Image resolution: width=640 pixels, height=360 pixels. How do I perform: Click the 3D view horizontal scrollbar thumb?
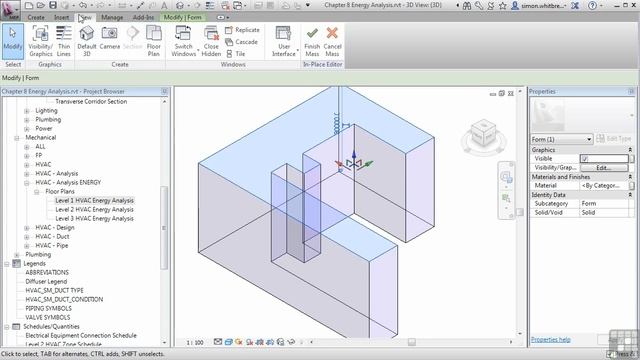tap(411, 342)
